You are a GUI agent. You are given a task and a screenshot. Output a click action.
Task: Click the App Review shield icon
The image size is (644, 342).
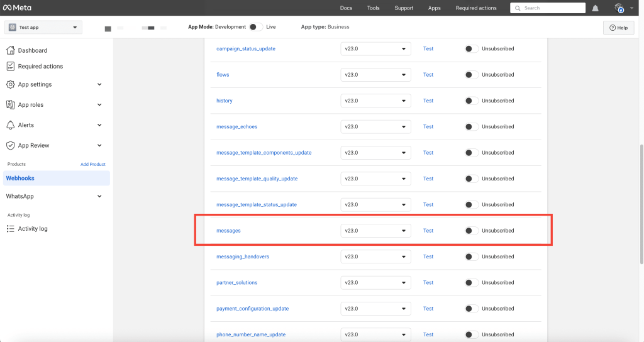[x=11, y=145]
